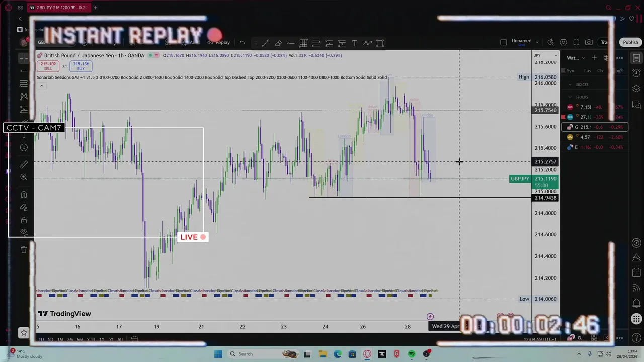Collapse the indicator legend arrow
The height and width of the screenshot is (362, 644).
pyautogui.click(x=42, y=86)
